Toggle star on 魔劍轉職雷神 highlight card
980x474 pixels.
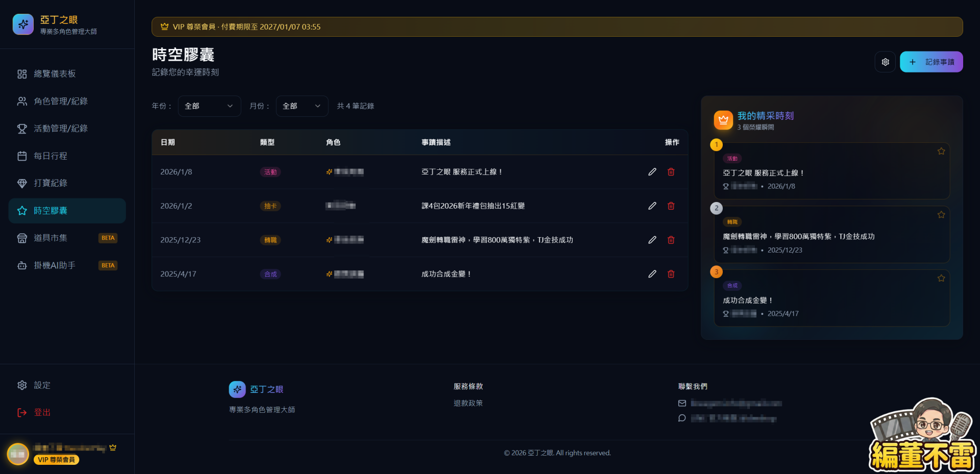(x=941, y=215)
